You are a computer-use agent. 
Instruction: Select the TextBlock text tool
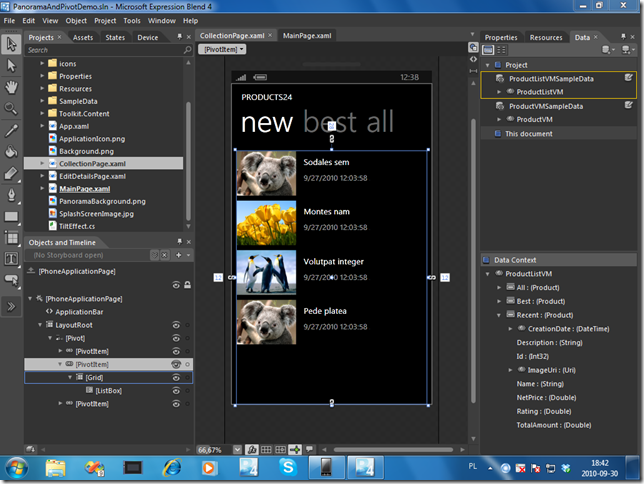pos(11,259)
